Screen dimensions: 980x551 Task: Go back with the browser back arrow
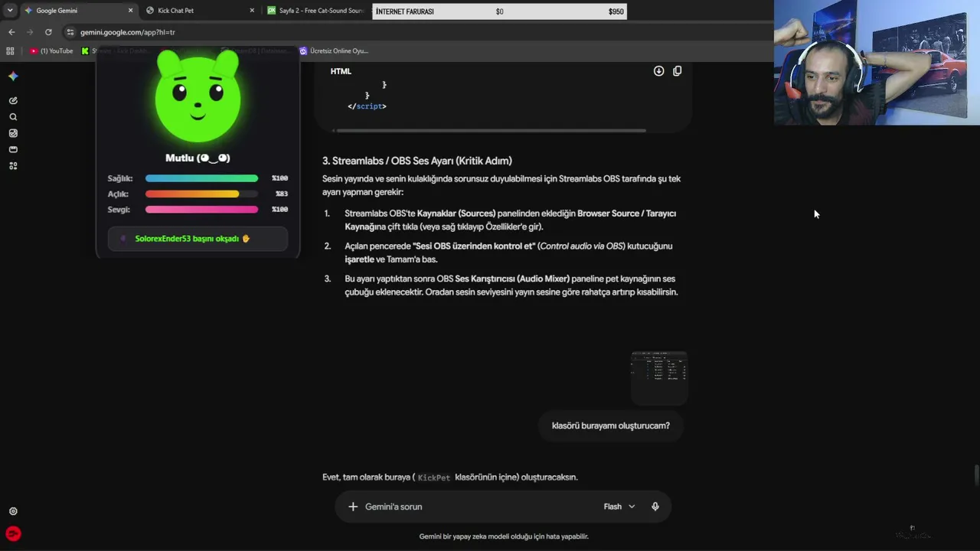pos(11,32)
